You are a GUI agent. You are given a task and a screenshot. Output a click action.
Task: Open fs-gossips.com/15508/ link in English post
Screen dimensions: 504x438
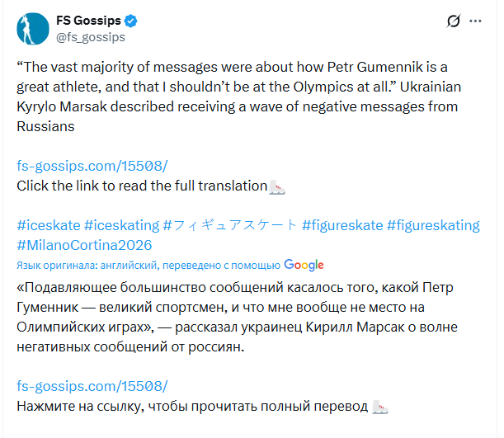(x=92, y=166)
